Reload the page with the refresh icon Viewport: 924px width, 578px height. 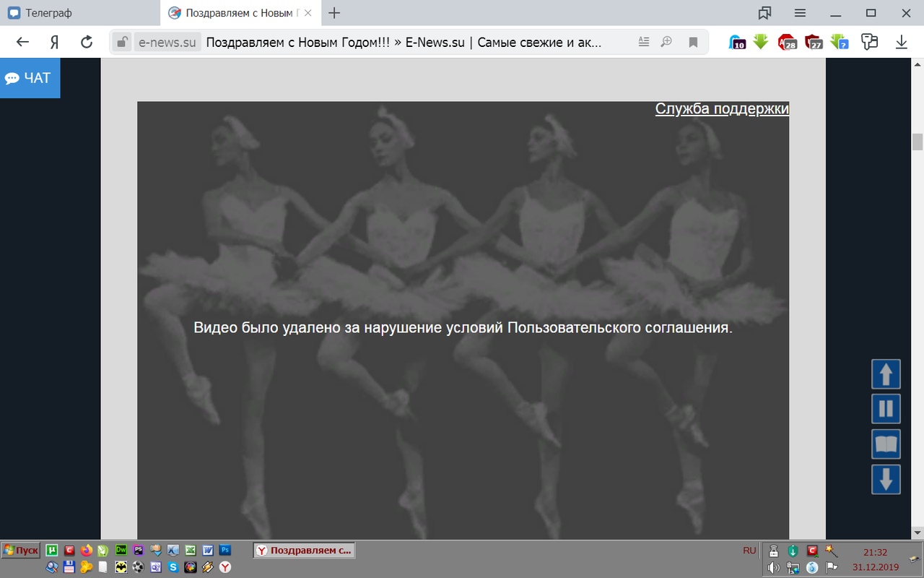tap(87, 42)
